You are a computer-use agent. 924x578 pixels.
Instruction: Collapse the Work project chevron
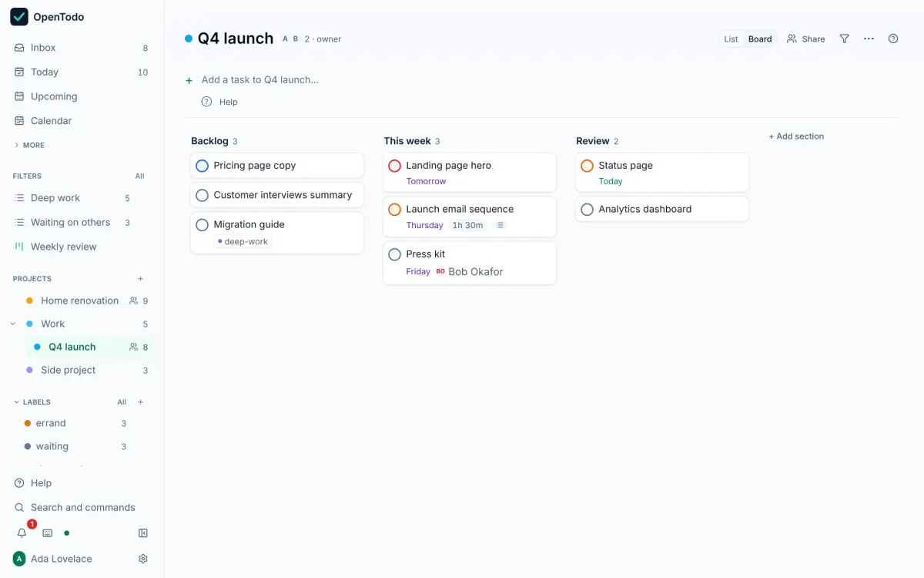[13, 324]
